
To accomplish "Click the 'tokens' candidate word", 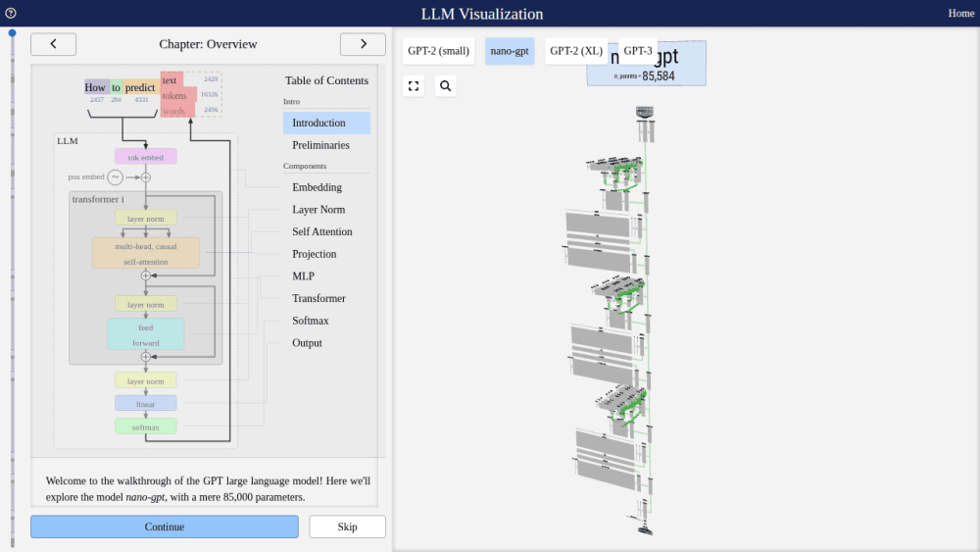I will click(x=174, y=96).
